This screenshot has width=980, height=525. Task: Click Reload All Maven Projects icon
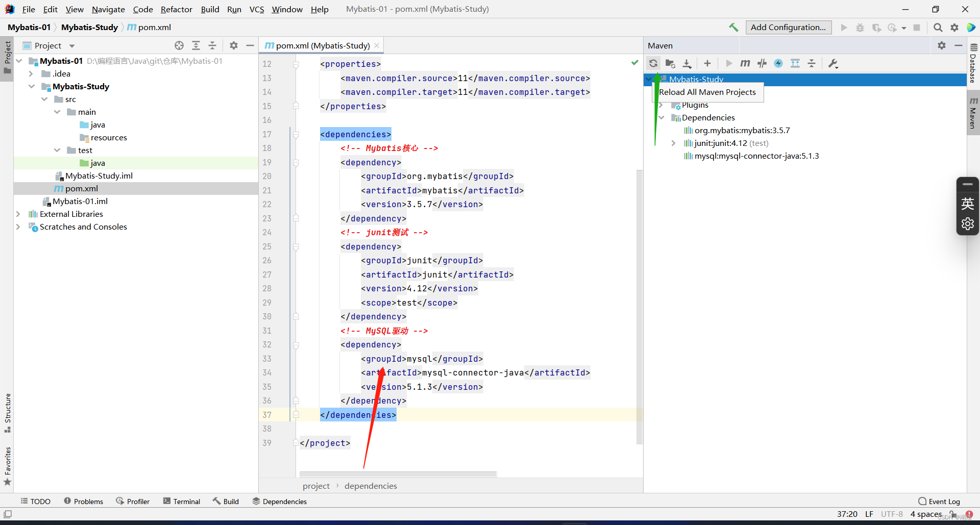point(653,63)
